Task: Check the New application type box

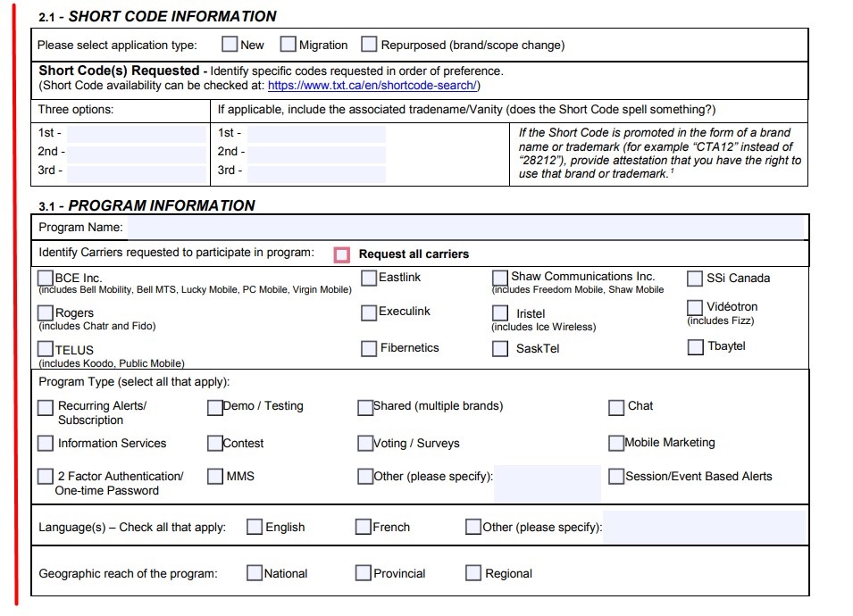Action: click(230, 44)
